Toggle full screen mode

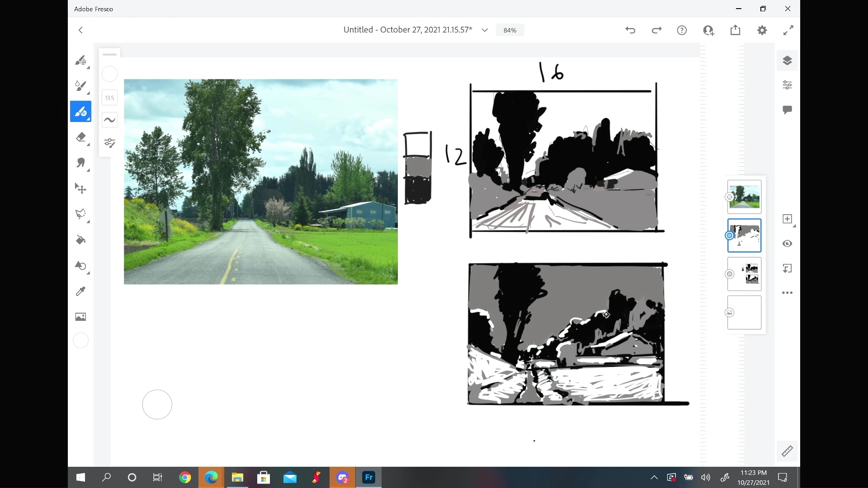click(788, 30)
